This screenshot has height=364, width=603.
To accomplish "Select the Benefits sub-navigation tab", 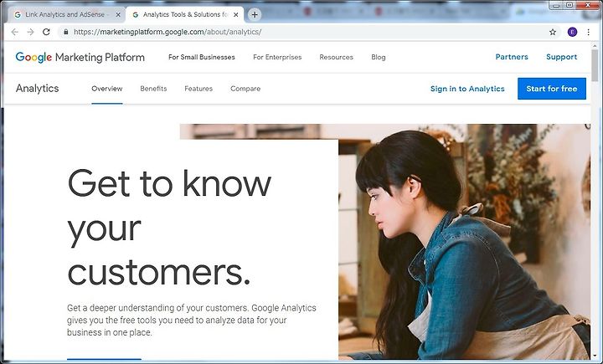I will coord(153,89).
